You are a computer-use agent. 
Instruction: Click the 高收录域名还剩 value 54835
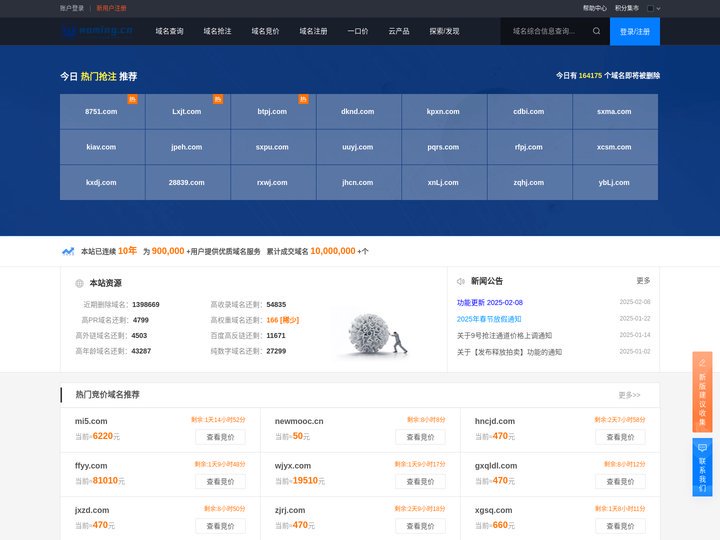pos(276,304)
